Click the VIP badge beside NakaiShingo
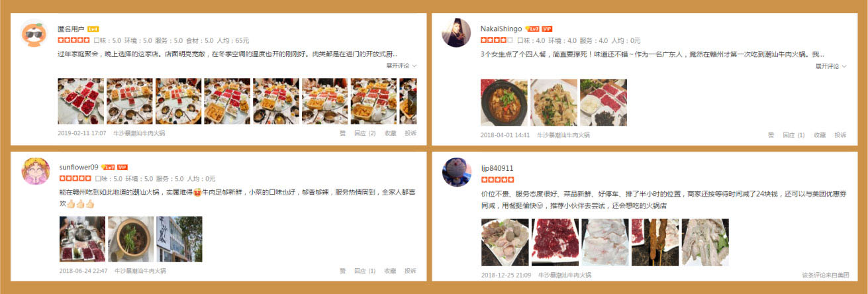Viewport: 868px width, 294px height. pyautogui.click(x=547, y=29)
